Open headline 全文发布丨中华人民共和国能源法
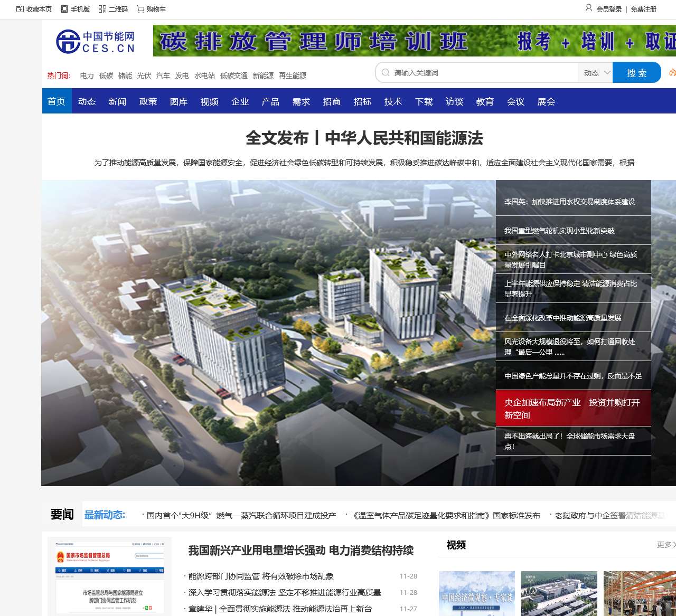The height and width of the screenshot is (616, 676). [x=364, y=138]
